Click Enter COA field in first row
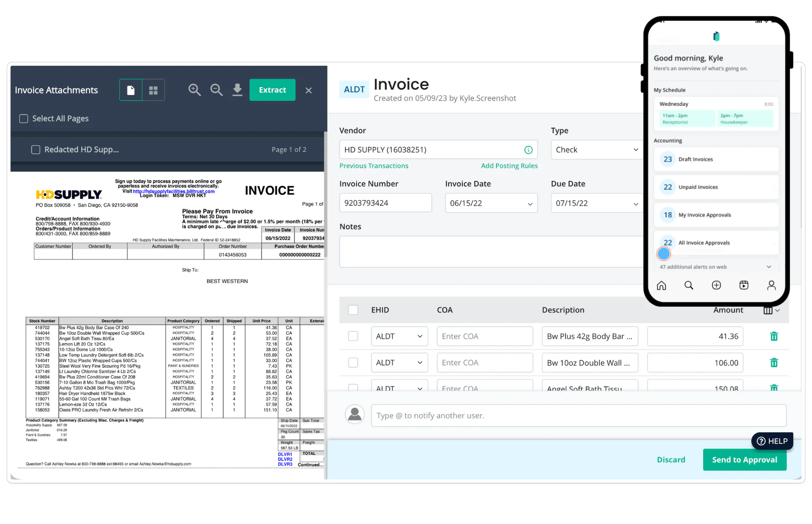 point(485,336)
